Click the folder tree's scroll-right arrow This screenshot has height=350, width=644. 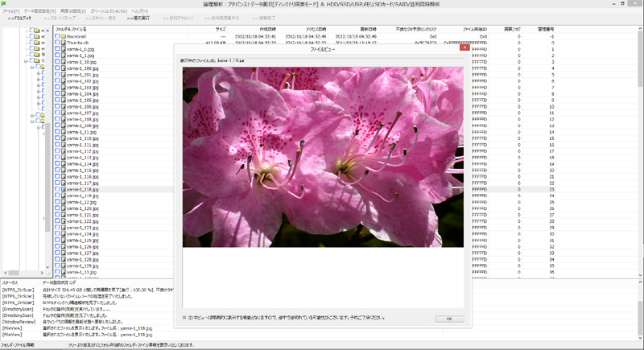42,273
